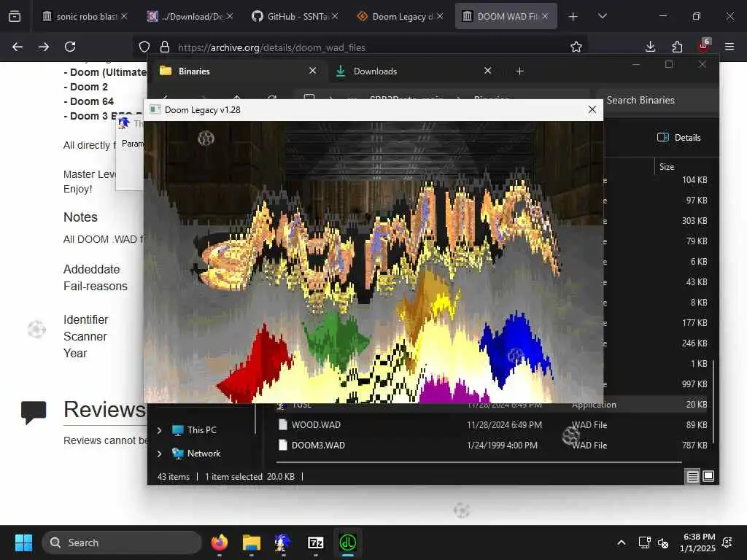Open a new Firefox tab with plus
747x560 pixels.
click(x=573, y=17)
